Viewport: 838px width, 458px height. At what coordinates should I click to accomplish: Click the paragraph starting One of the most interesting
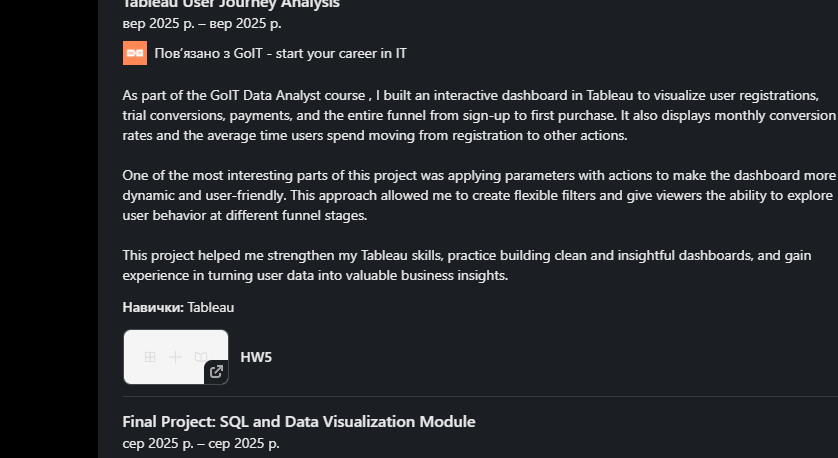[x=479, y=196]
